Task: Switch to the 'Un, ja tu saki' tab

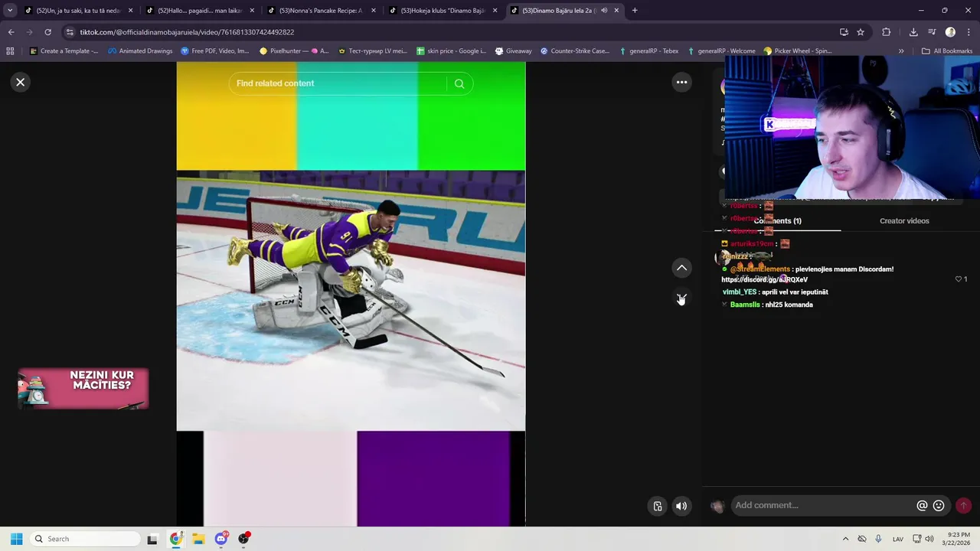Action: [x=77, y=11]
